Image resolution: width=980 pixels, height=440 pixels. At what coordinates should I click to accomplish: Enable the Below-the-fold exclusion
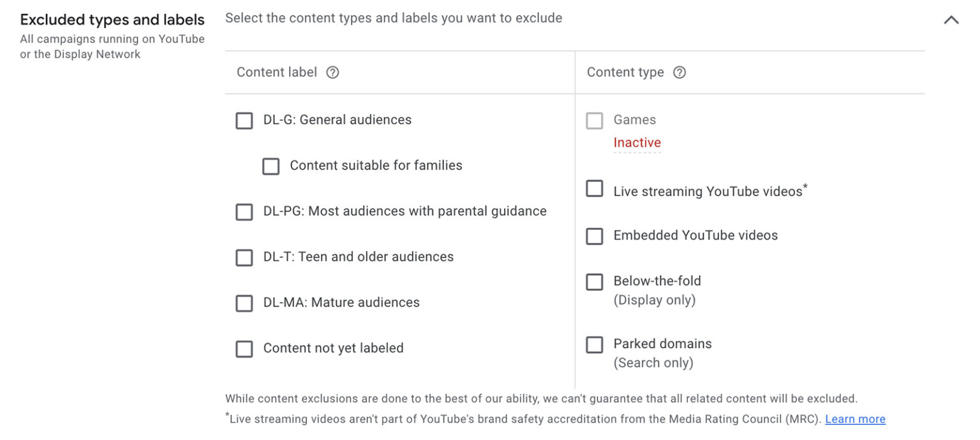(x=594, y=282)
